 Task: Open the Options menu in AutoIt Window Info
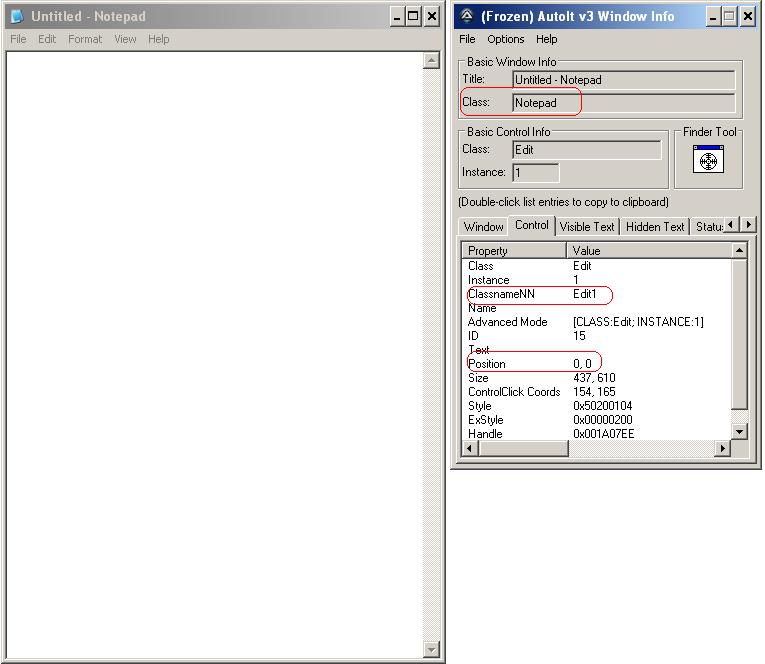point(505,39)
